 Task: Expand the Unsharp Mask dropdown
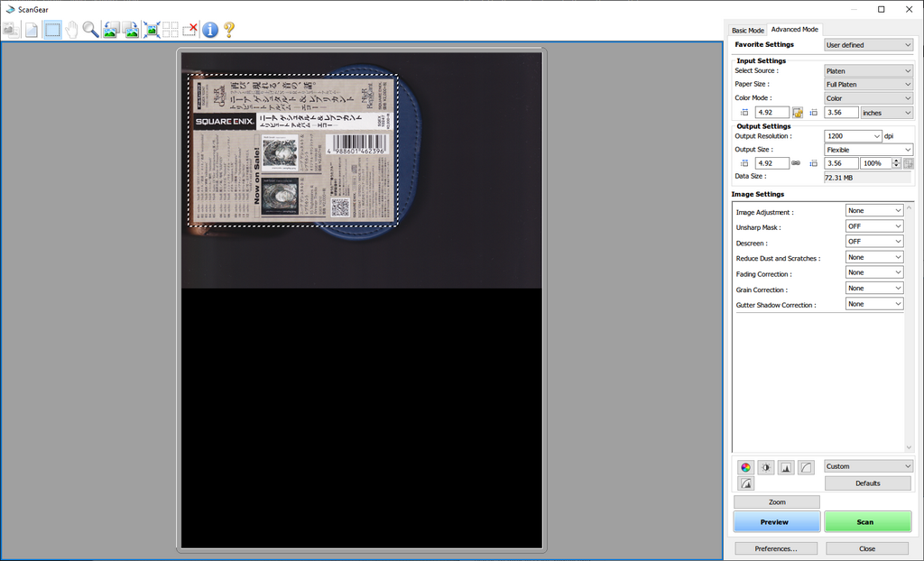[x=873, y=226]
